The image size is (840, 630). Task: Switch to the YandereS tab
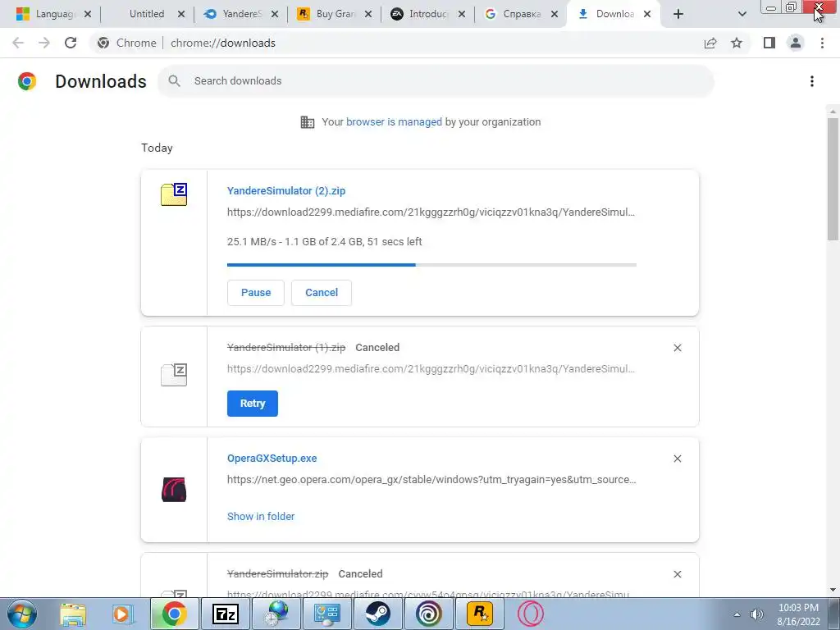[234, 14]
